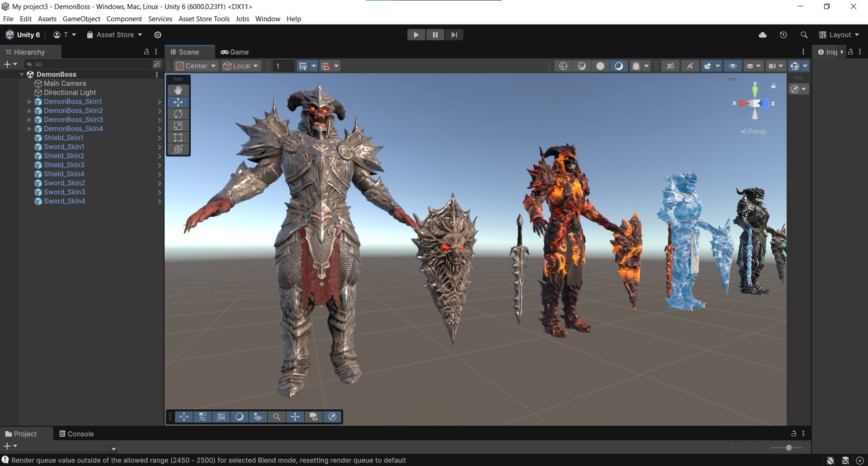Expand DemonBoss_Skin1 in Hierarchy
This screenshot has height=466, width=868.
pos(29,102)
